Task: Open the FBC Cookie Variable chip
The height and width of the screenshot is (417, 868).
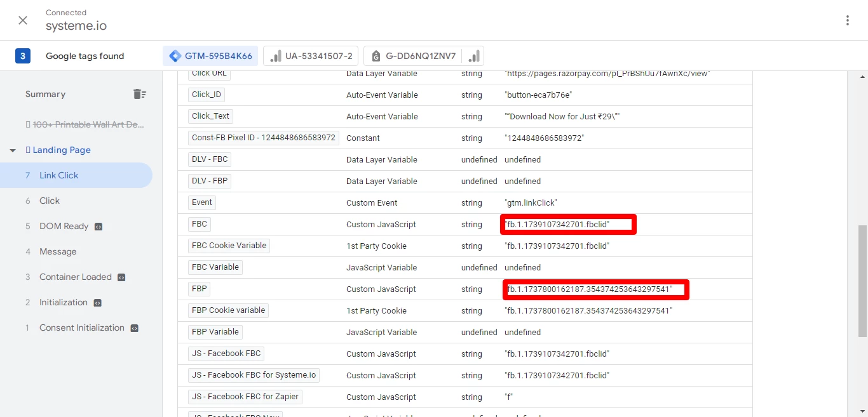Action: [229, 246]
